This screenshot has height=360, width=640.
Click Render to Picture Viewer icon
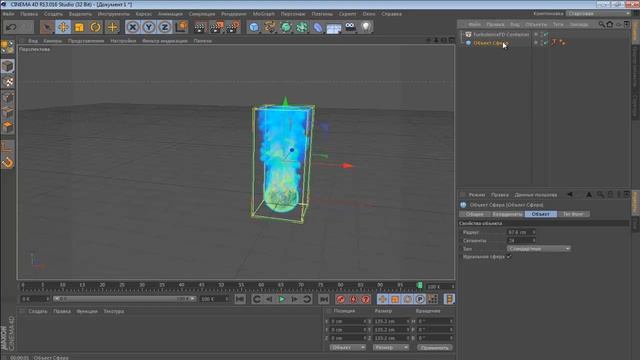(216, 27)
